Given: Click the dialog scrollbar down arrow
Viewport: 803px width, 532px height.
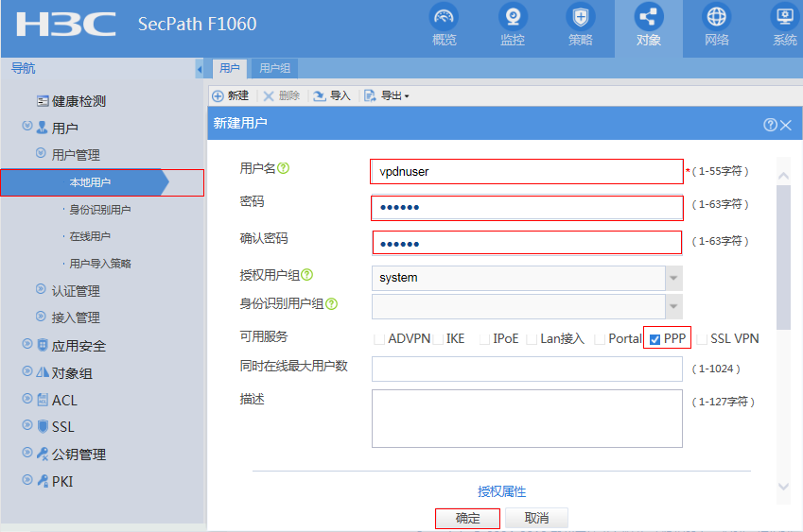Looking at the screenshot, I should tap(783, 487).
